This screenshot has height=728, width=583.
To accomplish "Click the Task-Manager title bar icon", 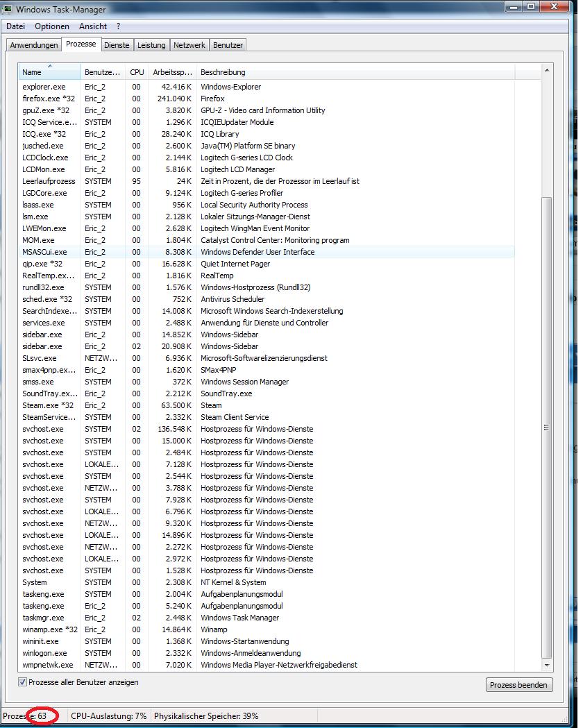I will pos(8,8).
